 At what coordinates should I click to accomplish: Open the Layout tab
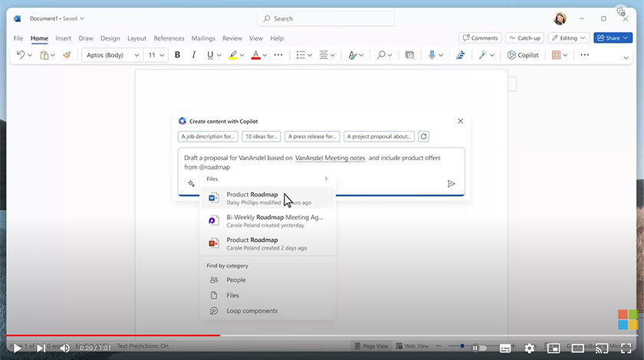click(136, 38)
